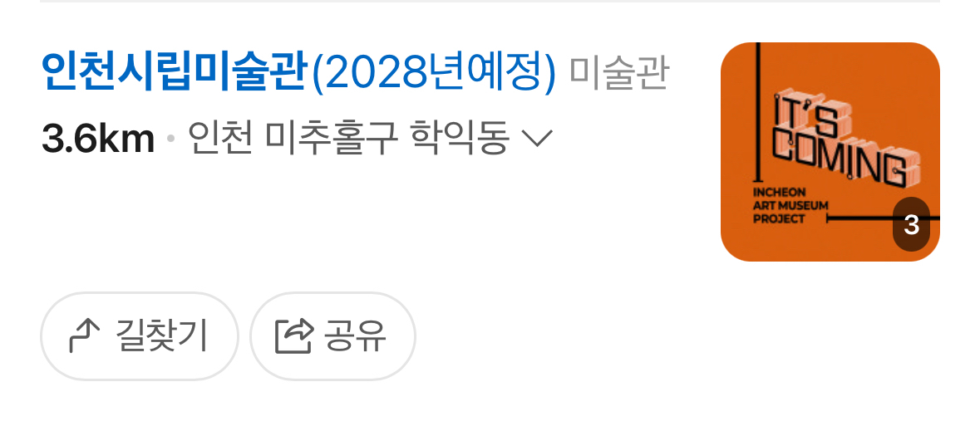Click the photo count badge showing 3

pyautogui.click(x=911, y=225)
